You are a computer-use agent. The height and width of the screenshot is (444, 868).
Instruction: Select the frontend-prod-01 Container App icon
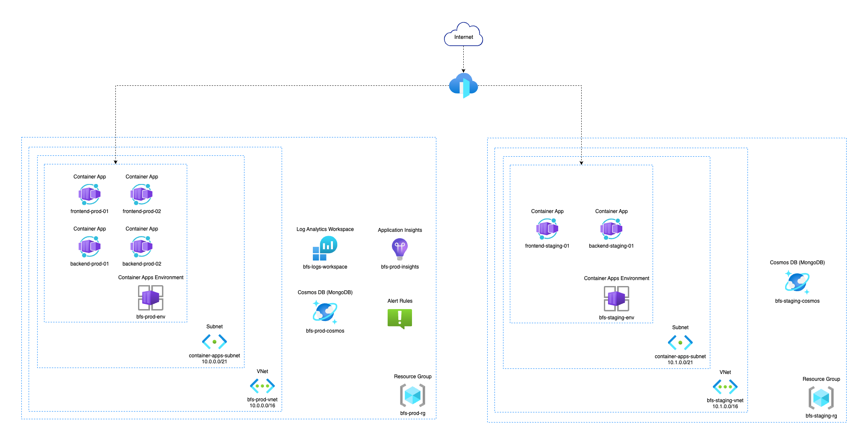coord(90,194)
